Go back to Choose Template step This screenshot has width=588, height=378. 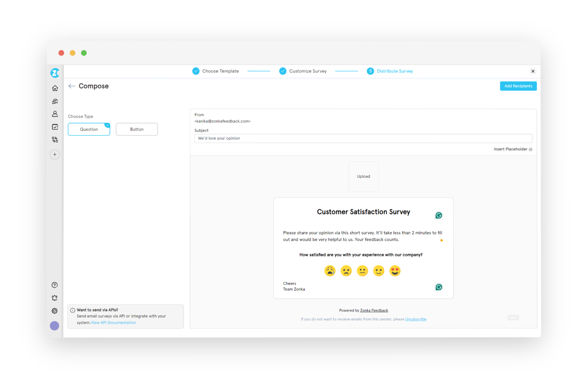[x=215, y=71]
